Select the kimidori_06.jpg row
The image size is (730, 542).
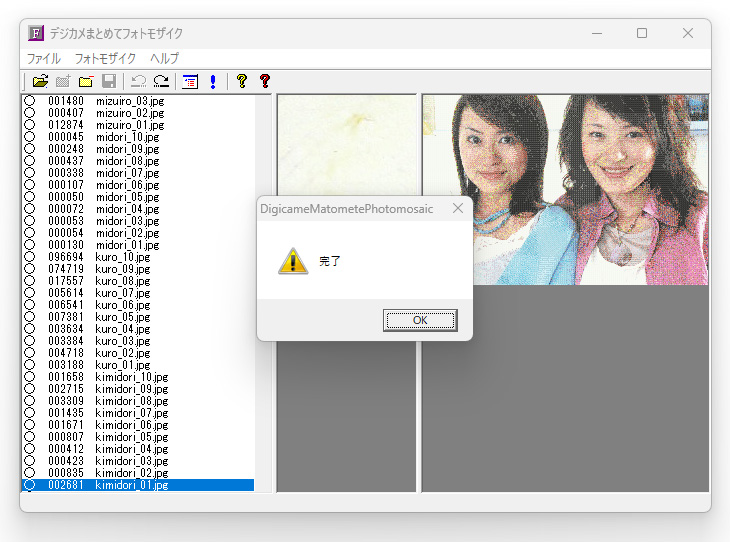click(x=138, y=425)
